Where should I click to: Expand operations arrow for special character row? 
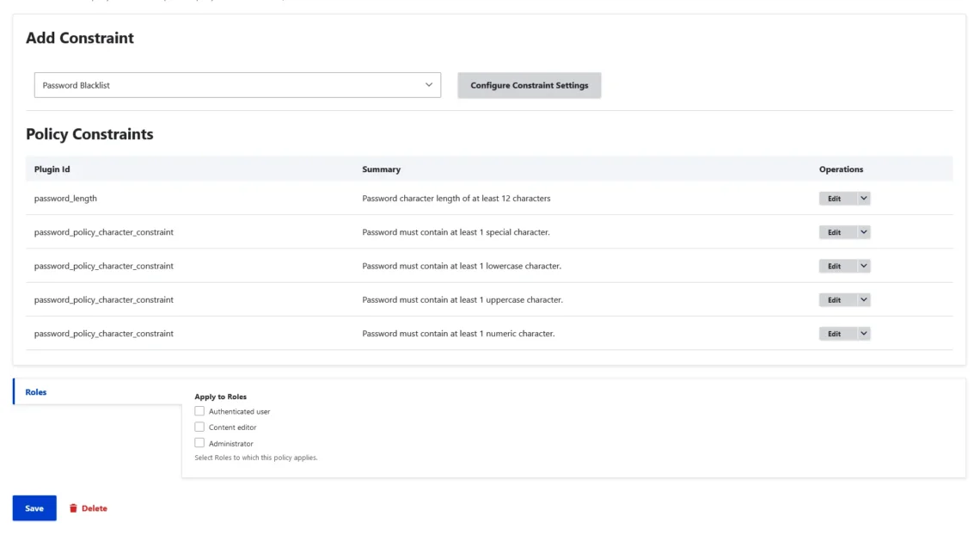[x=864, y=232]
